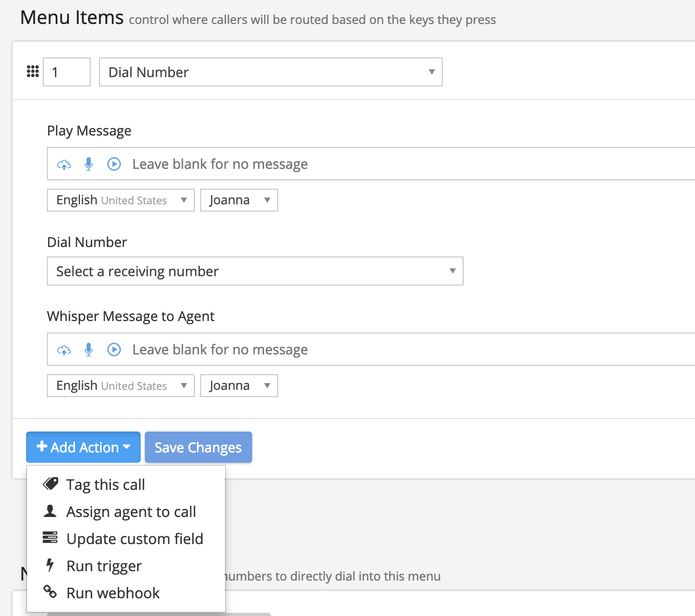The width and height of the screenshot is (695, 616).
Task: Click upload cloud icon in Whisper Message
Action: click(x=64, y=350)
